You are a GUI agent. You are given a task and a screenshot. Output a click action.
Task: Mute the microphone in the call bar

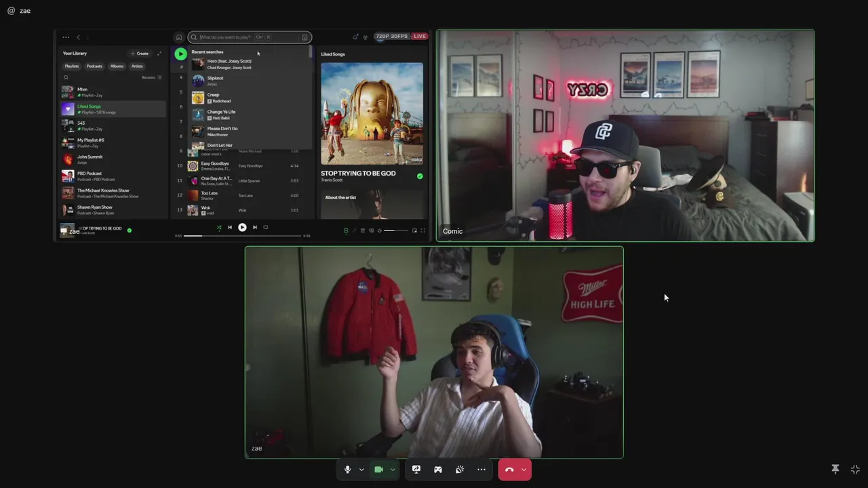pos(347,469)
